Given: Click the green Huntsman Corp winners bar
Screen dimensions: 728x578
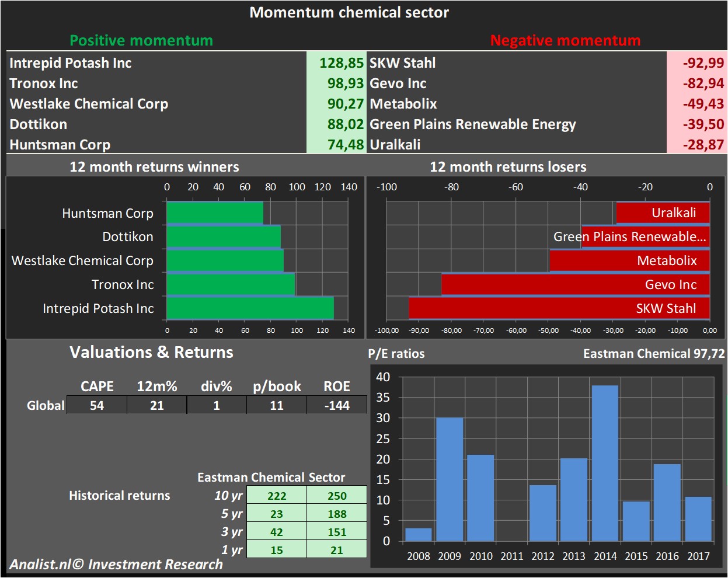Looking at the screenshot, I should [x=214, y=213].
